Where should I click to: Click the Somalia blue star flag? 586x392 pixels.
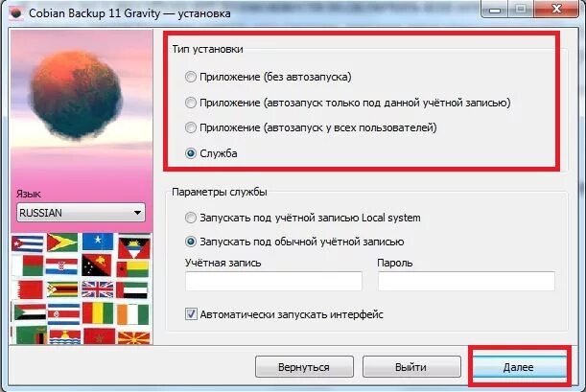tap(98, 242)
